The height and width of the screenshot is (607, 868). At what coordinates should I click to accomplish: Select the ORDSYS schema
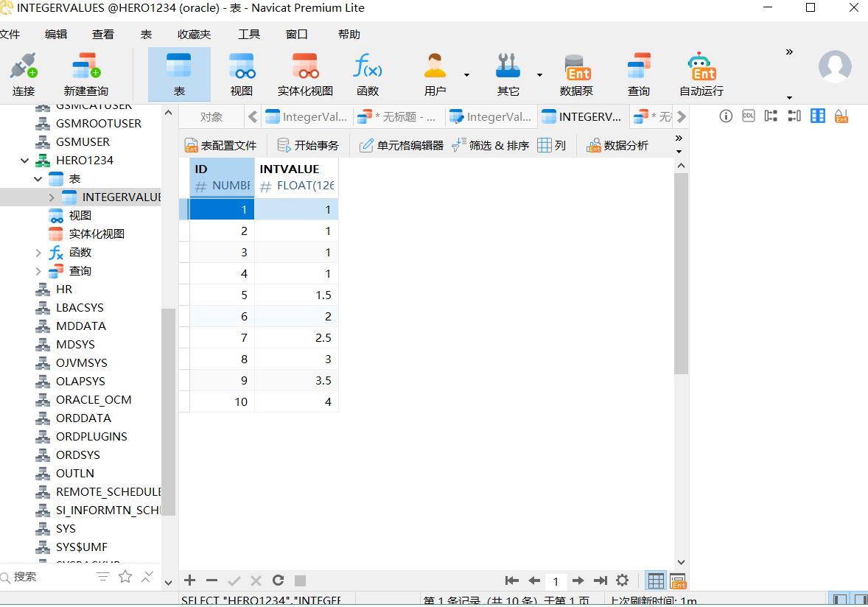[77, 455]
